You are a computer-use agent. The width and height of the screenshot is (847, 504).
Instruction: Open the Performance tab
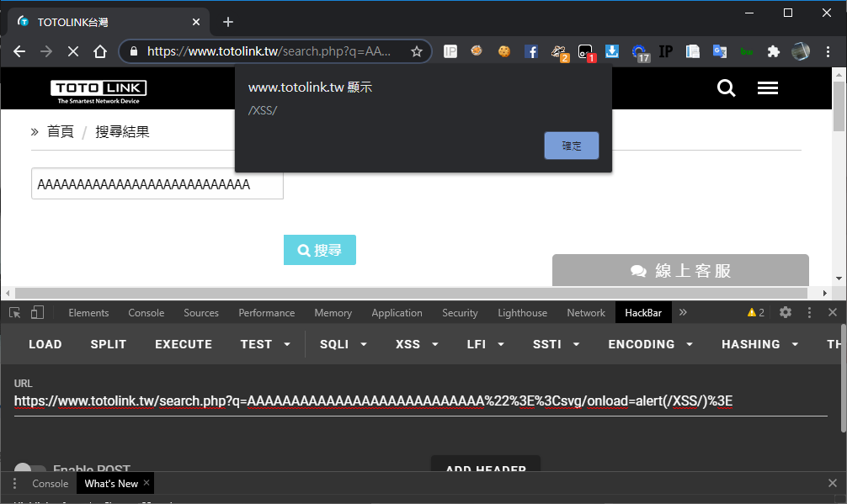point(267,312)
